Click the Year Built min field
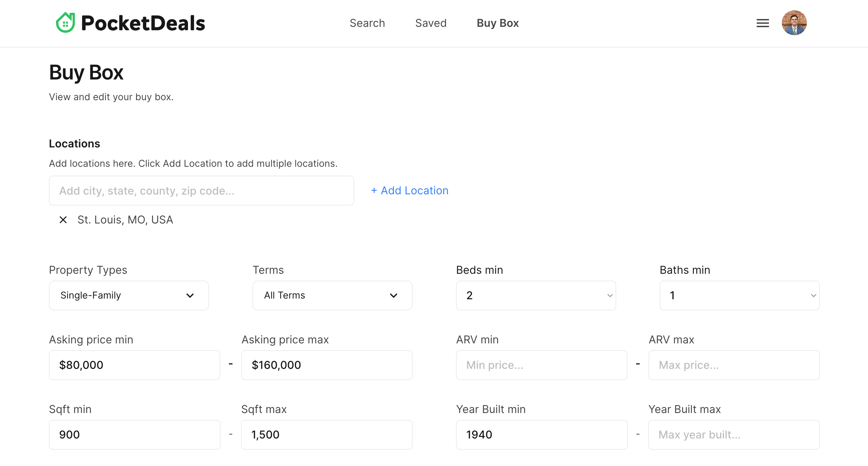 tap(541, 434)
